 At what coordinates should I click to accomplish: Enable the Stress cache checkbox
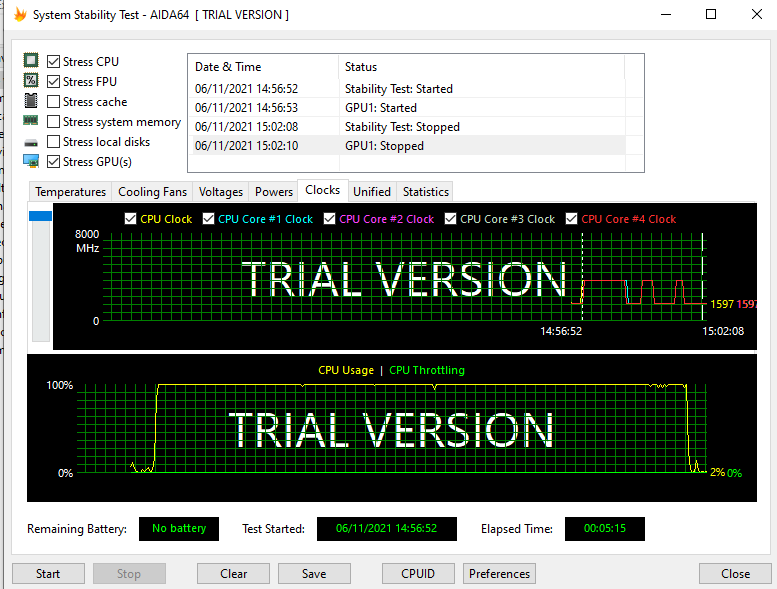(54, 102)
